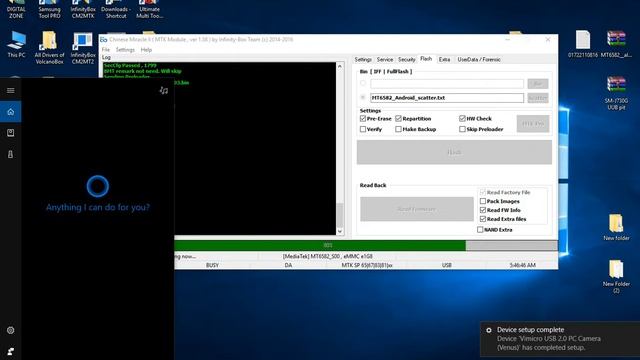
Task: Click the empty Bin file path field
Action: tap(447, 84)
